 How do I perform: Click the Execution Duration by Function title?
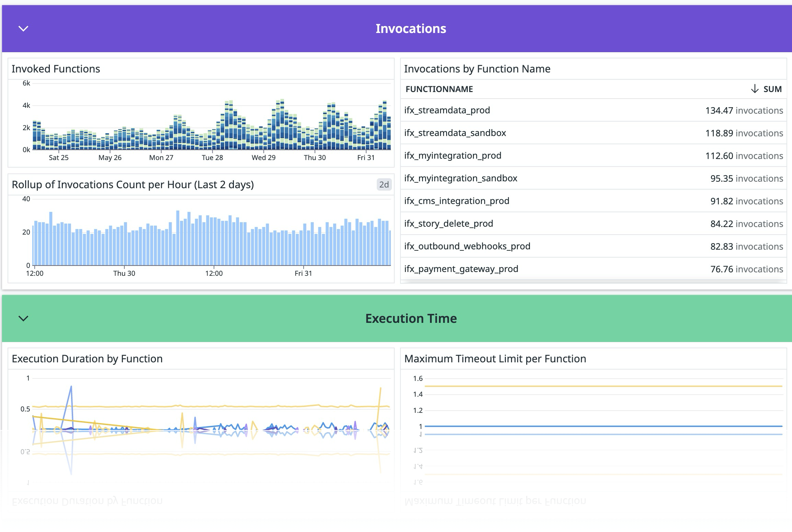(x=87, y=359)
